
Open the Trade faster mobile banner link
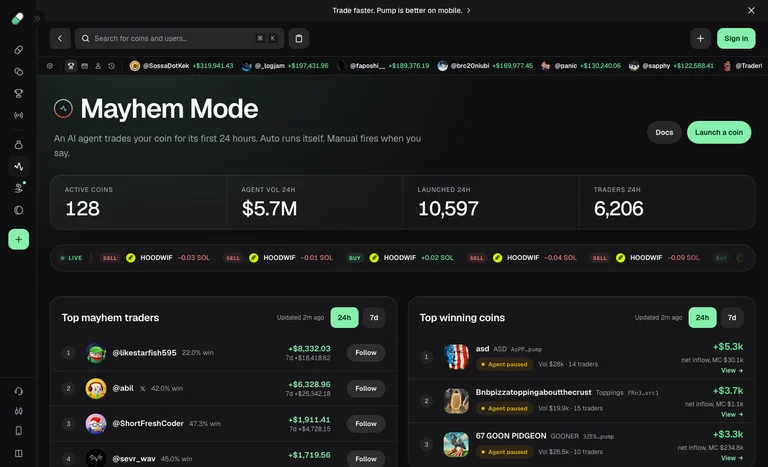(x=401, y=10)
